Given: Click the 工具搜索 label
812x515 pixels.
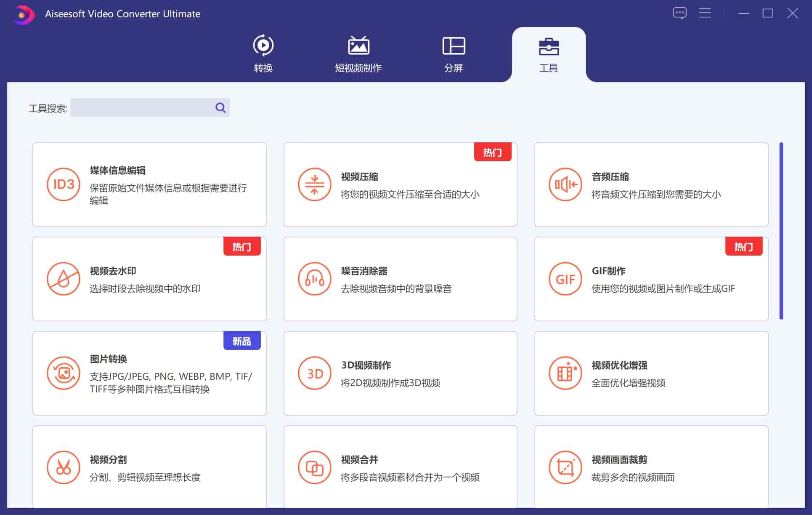Looking at the screenshot, I should point(48,108).
